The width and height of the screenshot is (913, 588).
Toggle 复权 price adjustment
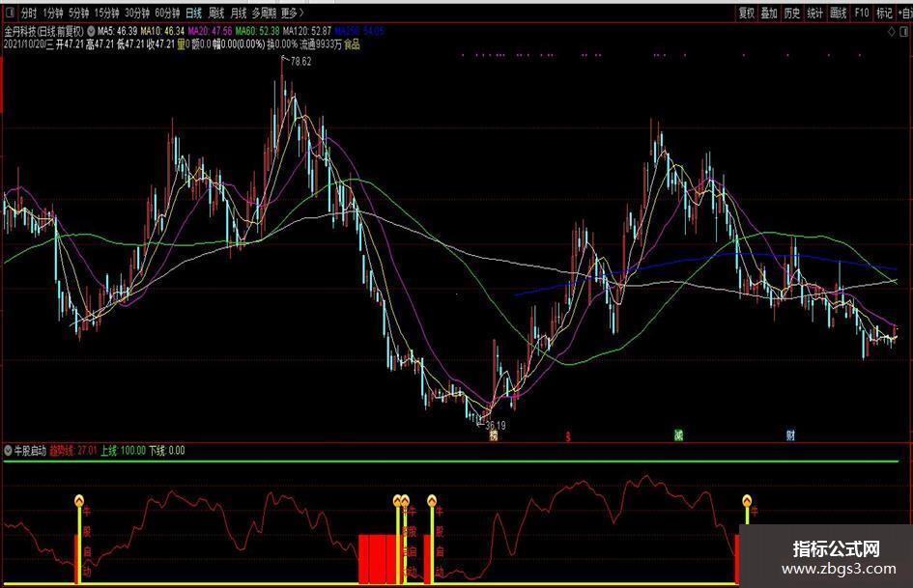[746, 14]
